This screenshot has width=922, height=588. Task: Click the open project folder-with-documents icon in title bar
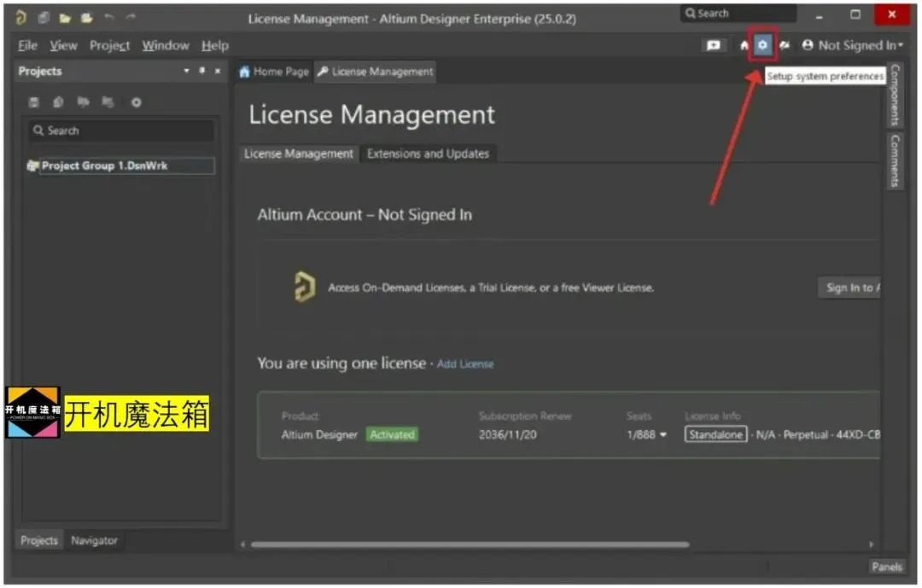[x=87, y=18]
